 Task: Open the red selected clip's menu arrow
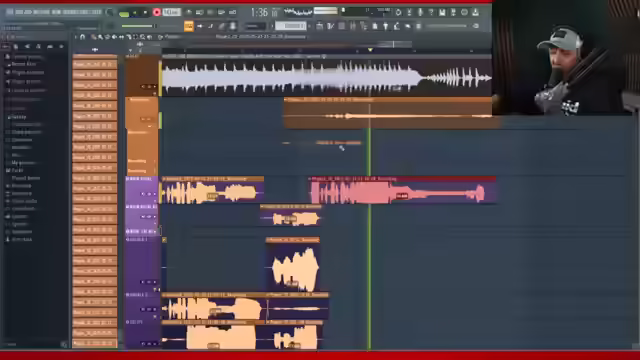click(x=310, y=179)
